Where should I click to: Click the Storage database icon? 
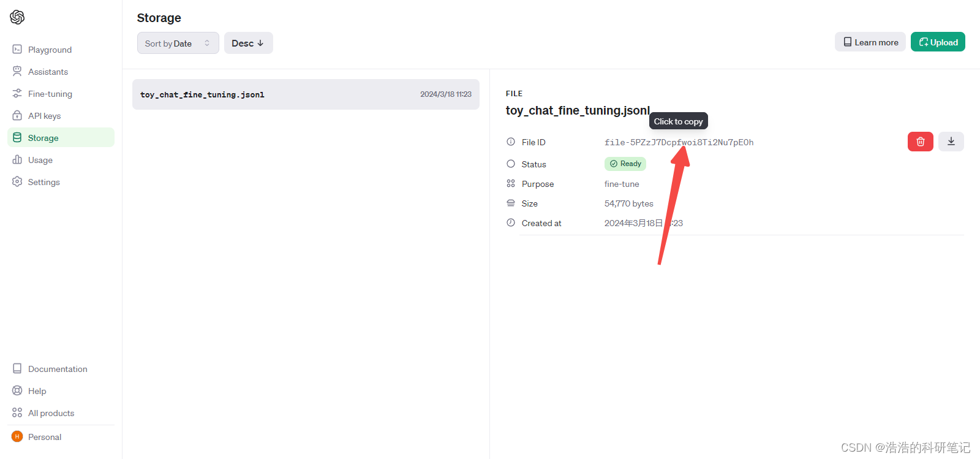pos(17,137)
